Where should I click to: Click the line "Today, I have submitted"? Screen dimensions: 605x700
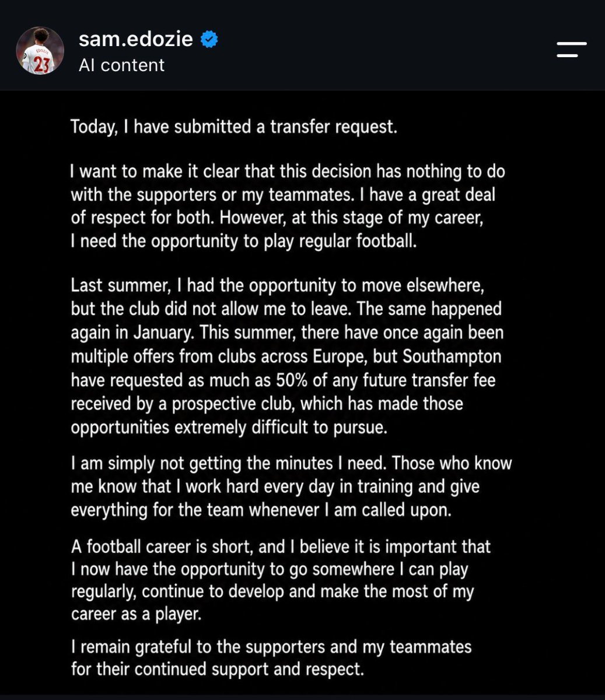(234, 127)
